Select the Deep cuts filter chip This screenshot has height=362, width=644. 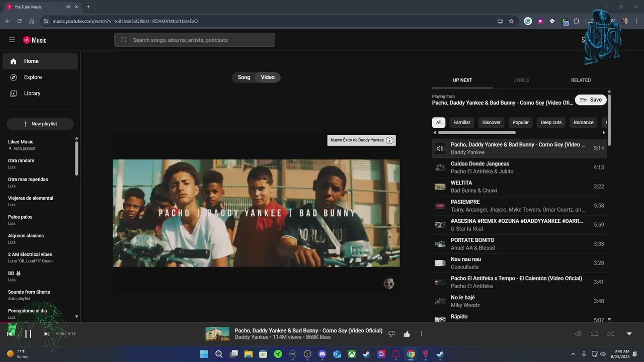click(x=551, y=123)
